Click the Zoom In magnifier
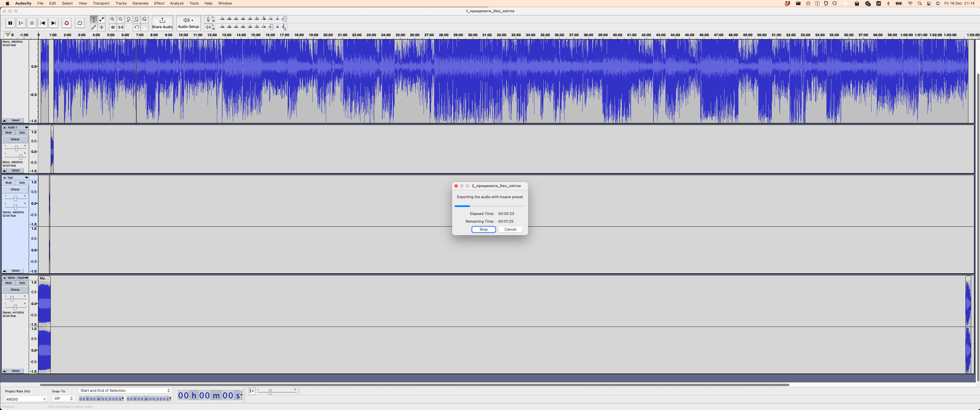The height and width of the screenshot is (410, 980). click(113, 19)
